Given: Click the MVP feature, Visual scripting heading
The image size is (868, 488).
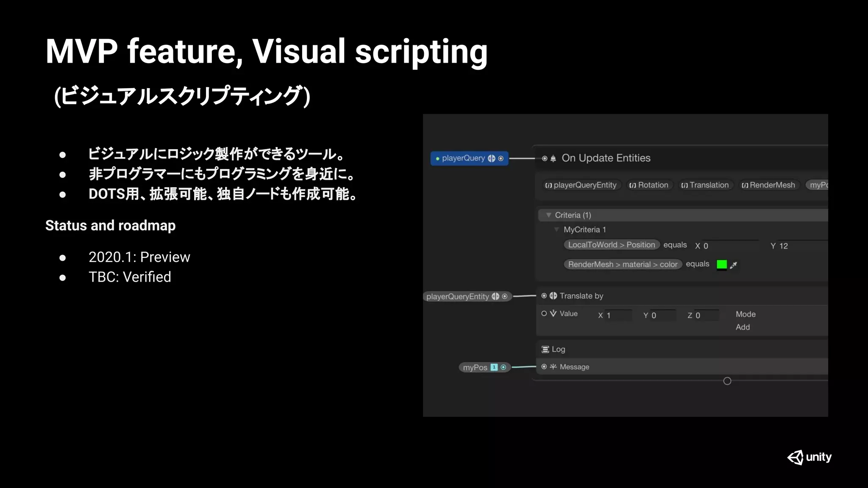Looking at the screenshot, I should (267, 52).
